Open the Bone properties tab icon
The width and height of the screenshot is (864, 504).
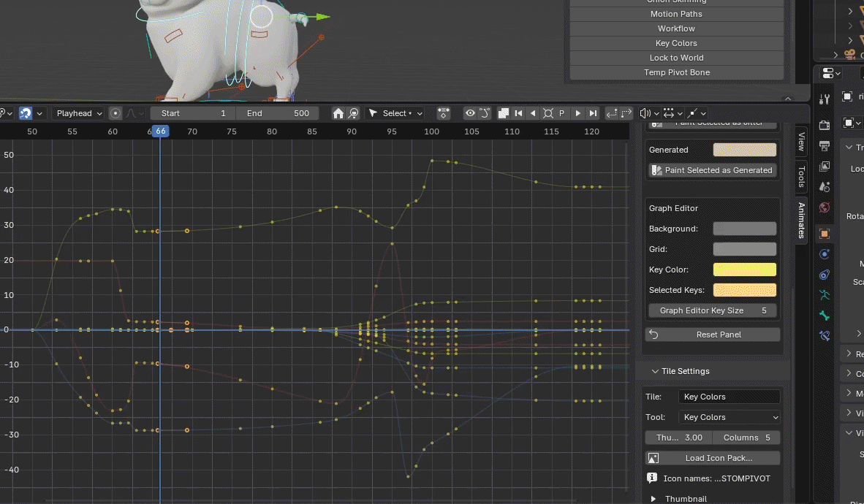(825, 316)
